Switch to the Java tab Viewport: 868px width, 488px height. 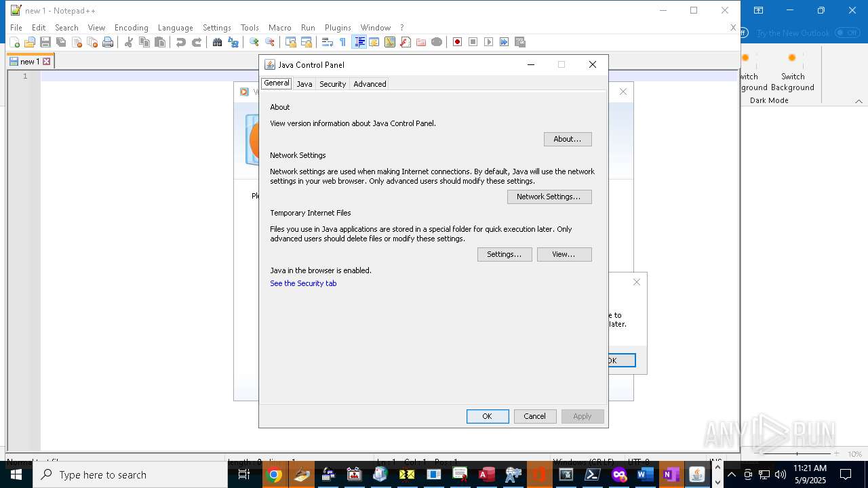pyautogui.click(x=304, y=84)
